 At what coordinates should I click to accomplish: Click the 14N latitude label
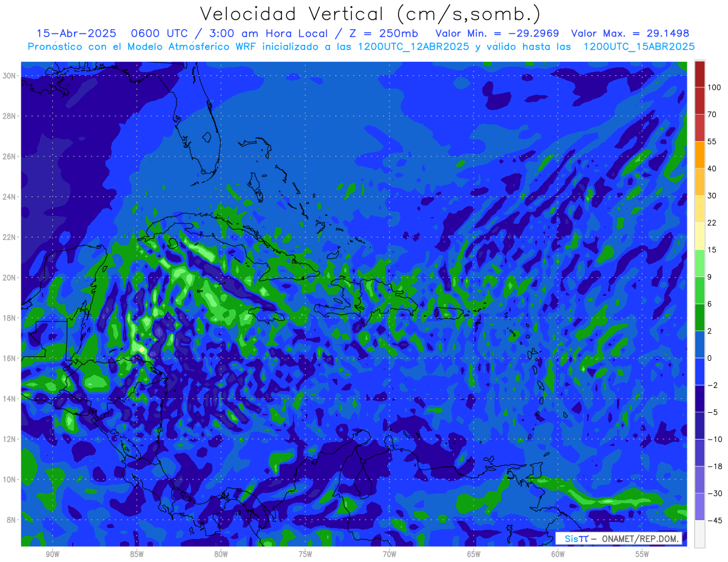point(9,399)
